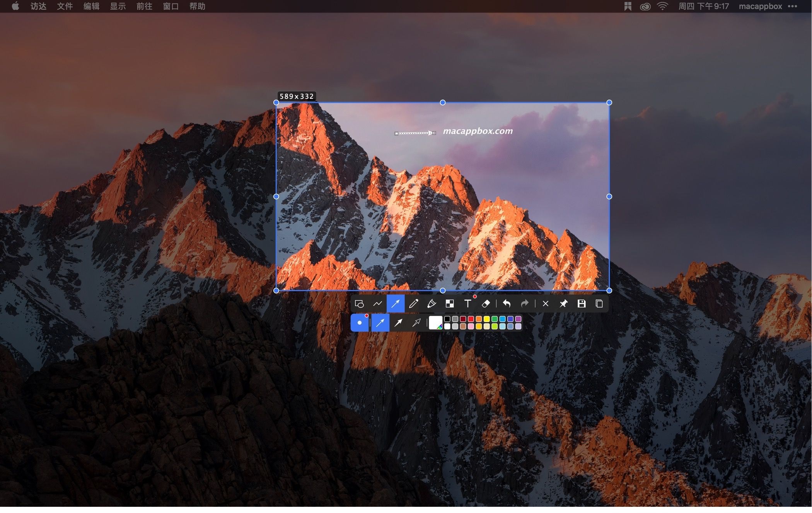
Task: Select the marker highlighter tool
Action: tap(432, 304)
